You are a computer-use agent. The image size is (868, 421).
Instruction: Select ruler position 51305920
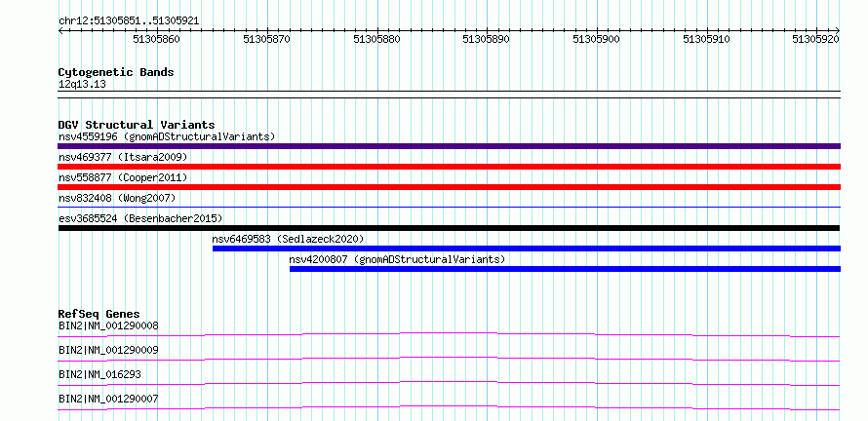[816, 39]
